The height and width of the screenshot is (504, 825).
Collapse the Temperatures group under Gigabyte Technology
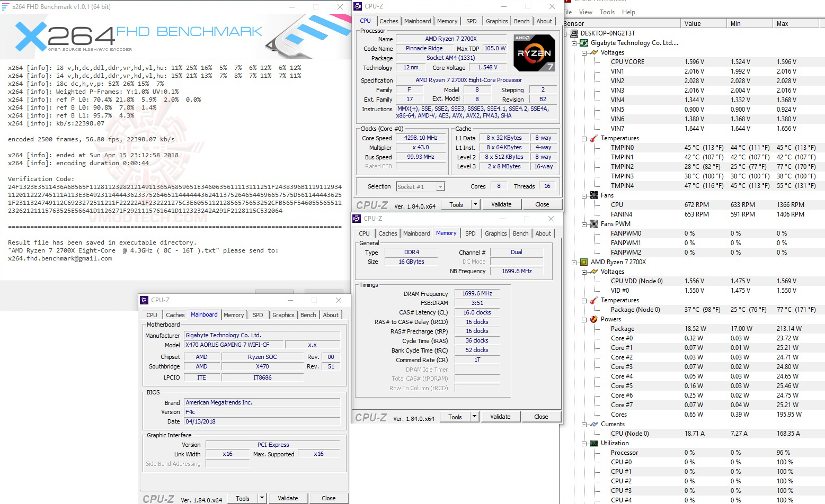coord(584,139)
